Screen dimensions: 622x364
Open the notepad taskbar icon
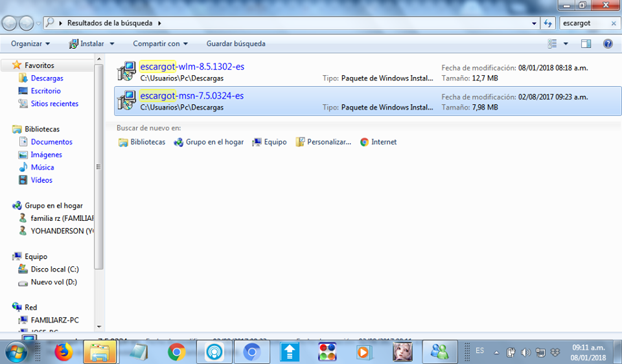coord(139,352)
